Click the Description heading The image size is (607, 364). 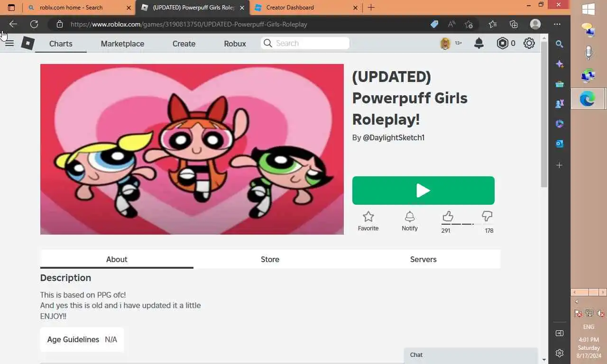65,278
